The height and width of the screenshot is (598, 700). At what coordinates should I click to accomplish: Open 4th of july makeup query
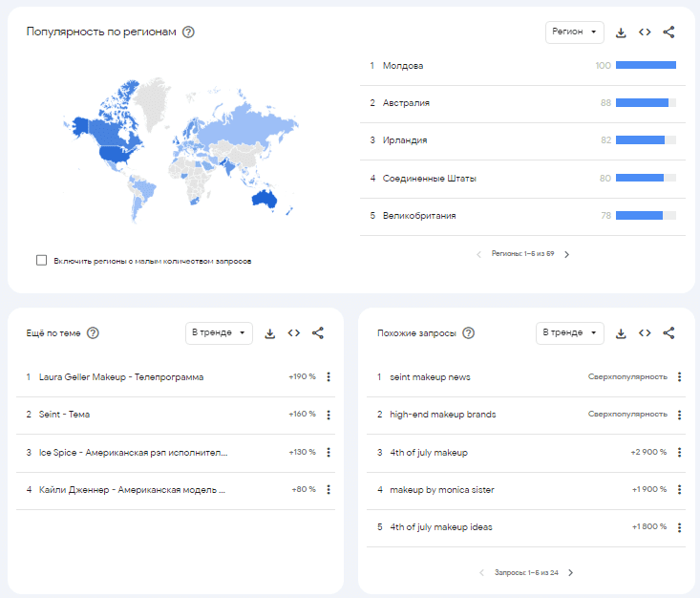(429, 453)
